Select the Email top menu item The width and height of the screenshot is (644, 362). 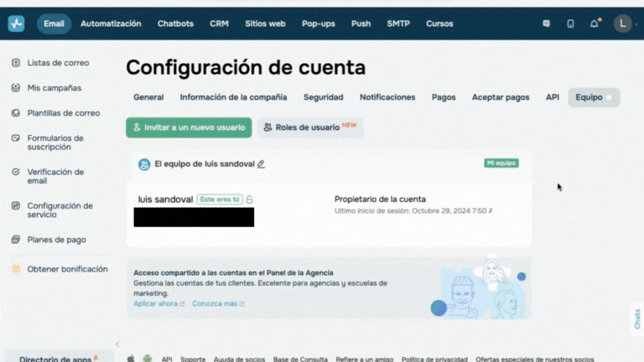[x=54, y=23]
